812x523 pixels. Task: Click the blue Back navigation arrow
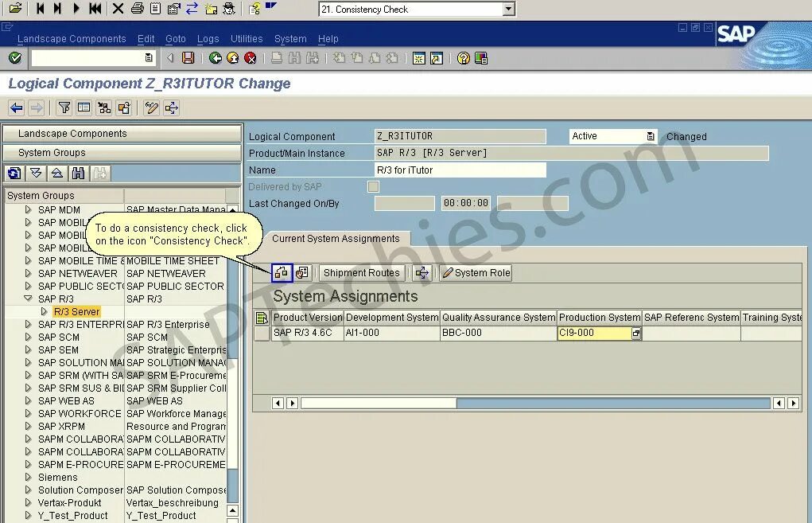click(17, 107)
